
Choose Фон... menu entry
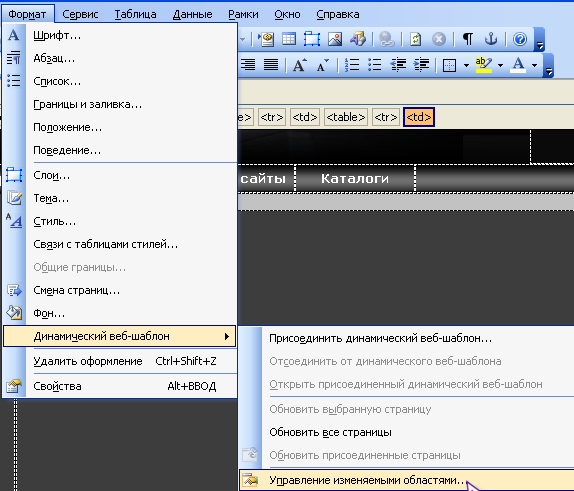point(119,313)
